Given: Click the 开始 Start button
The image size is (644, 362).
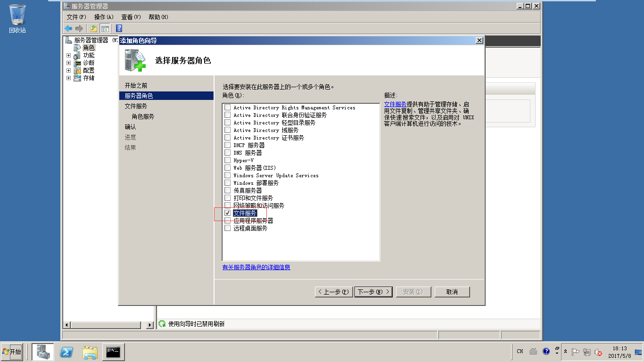Looking at the screenshot, I should click(x=12, y=352).
